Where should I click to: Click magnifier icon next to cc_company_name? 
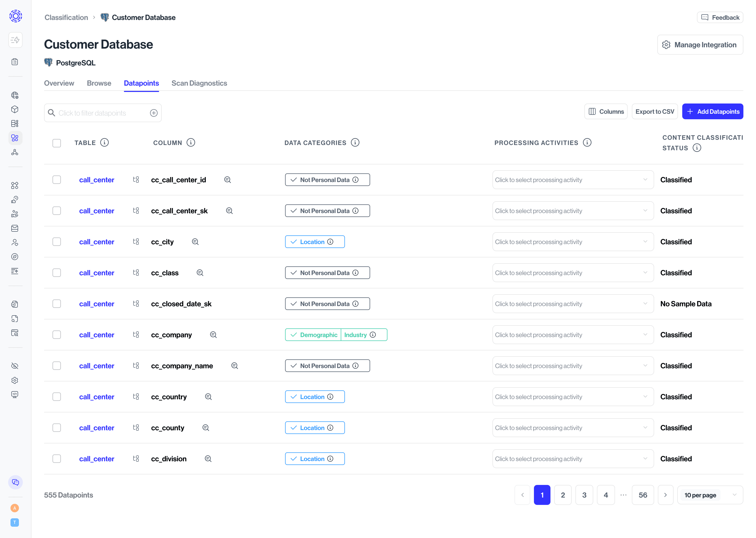coord(235,366)
